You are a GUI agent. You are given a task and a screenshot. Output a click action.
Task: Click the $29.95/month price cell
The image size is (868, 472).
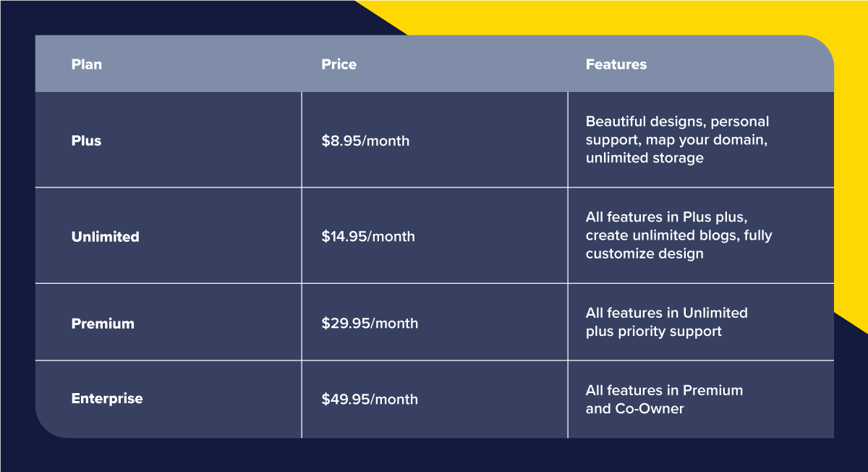click(x=370, y=324)
